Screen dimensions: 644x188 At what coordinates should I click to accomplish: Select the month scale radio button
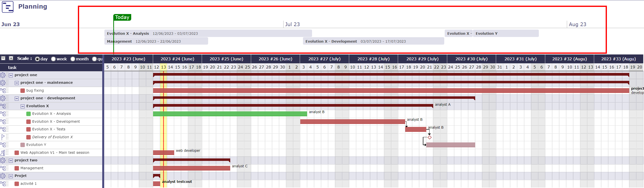coord(73,59)
